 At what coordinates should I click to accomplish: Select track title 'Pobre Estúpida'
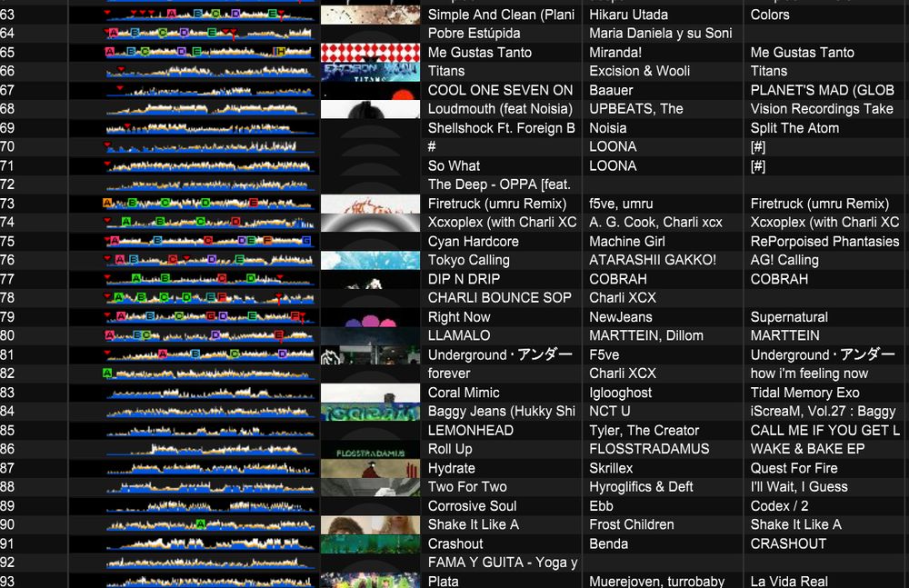point(474,33)
